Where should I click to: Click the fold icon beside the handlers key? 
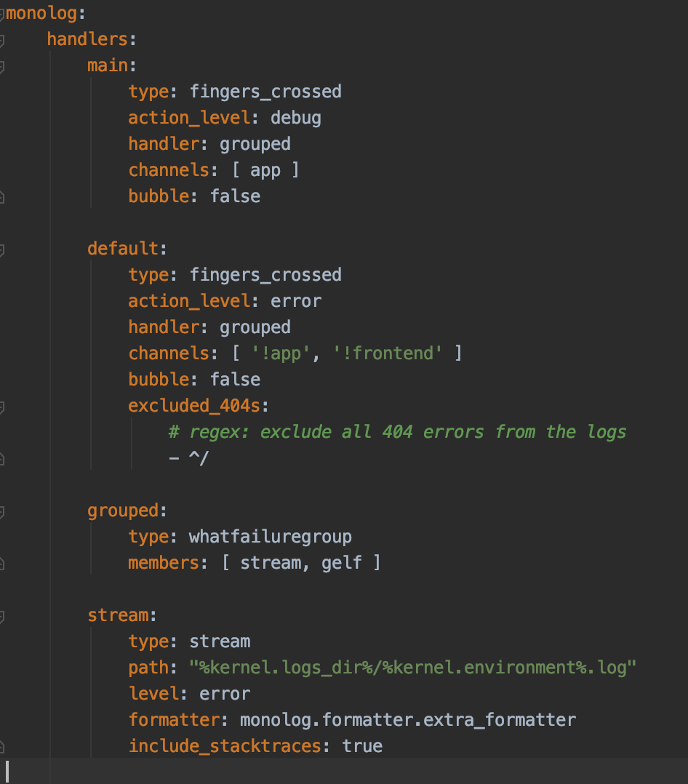coord(4,39)
